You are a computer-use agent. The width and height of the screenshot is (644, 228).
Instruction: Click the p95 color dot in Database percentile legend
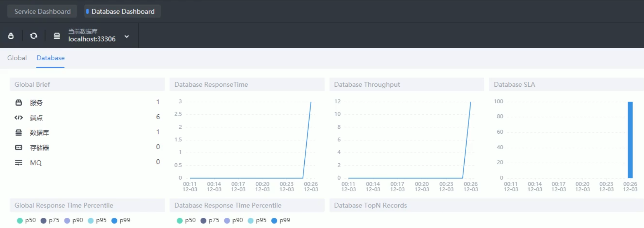250,221
